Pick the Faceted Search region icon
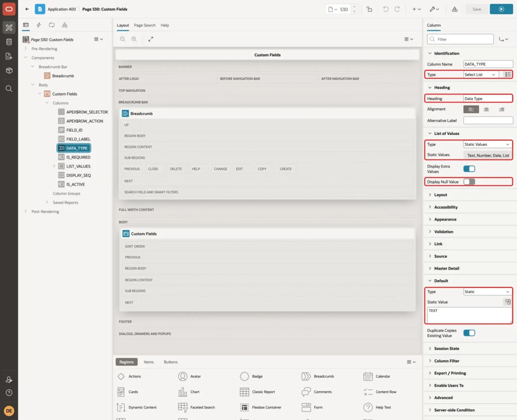 click(183, 407)
